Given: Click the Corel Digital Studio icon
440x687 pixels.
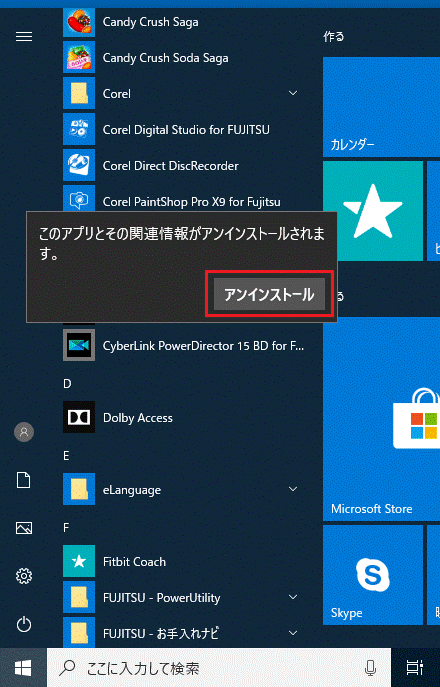Looking at the screenshot, I should pos(79,129).
